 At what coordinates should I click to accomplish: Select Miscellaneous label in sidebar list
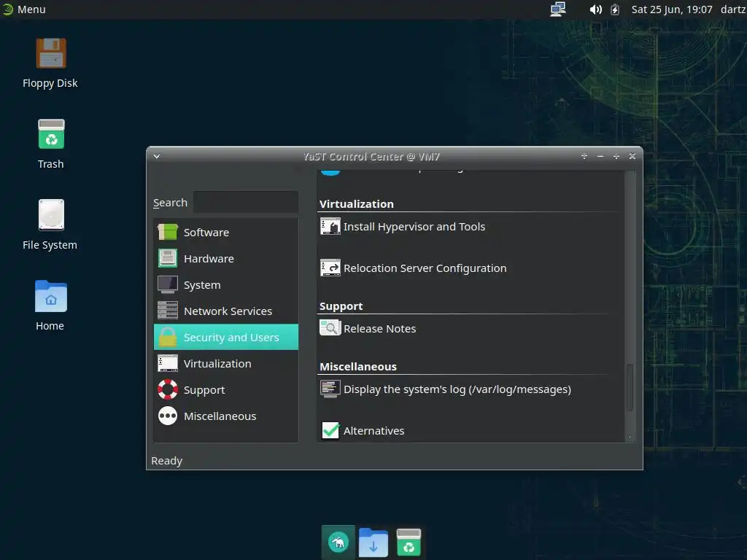(x=220, y=416)
